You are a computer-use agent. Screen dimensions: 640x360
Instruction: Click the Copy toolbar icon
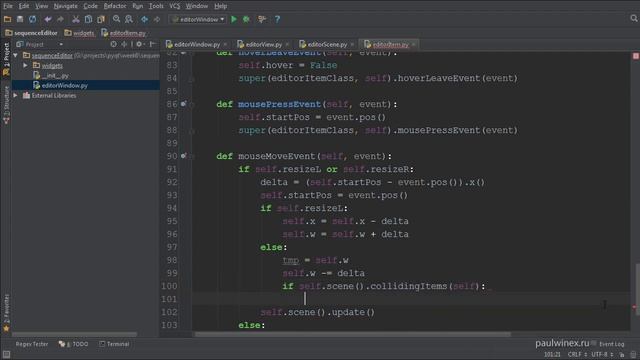coord(88,19)
